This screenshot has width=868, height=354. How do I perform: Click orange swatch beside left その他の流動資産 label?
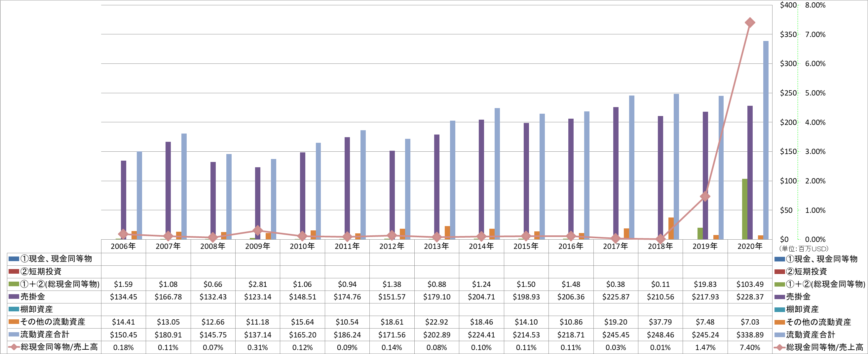click(x=14, y=322)
